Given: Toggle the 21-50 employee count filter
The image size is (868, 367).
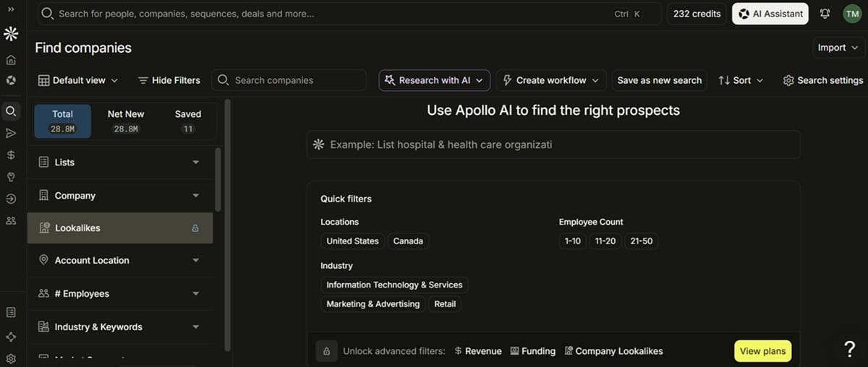Looking at the screenshot, I should pos(642,241).
